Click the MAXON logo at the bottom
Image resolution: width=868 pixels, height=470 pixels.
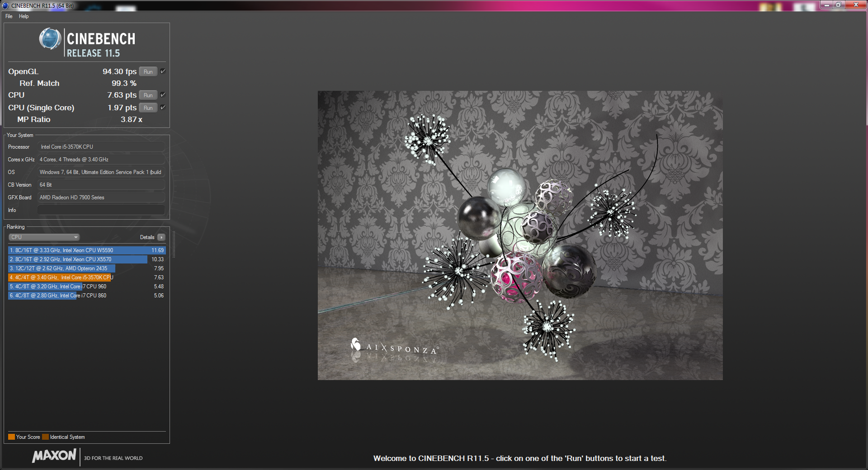click(54, 456)
